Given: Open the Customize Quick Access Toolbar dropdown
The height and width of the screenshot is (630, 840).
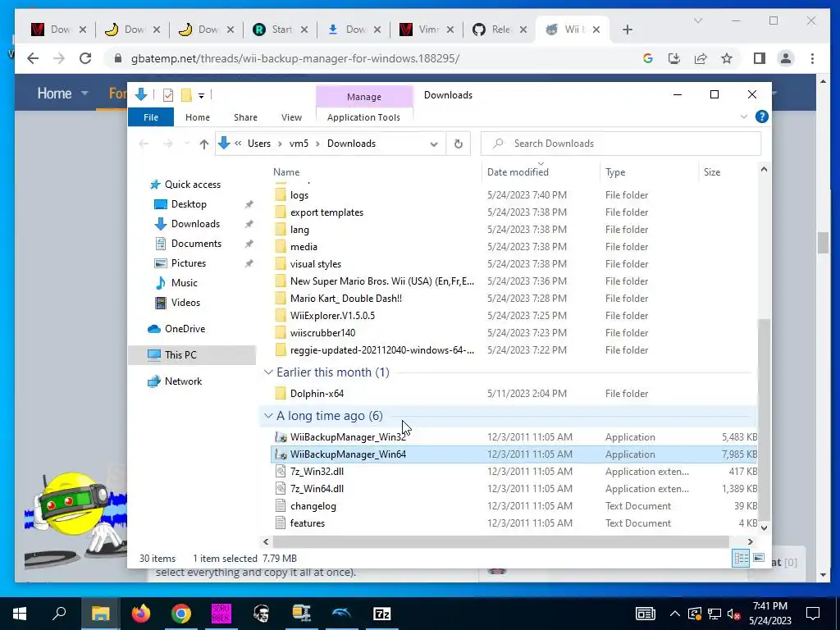Looking at the screenshot, I should [x=202, y=96].
